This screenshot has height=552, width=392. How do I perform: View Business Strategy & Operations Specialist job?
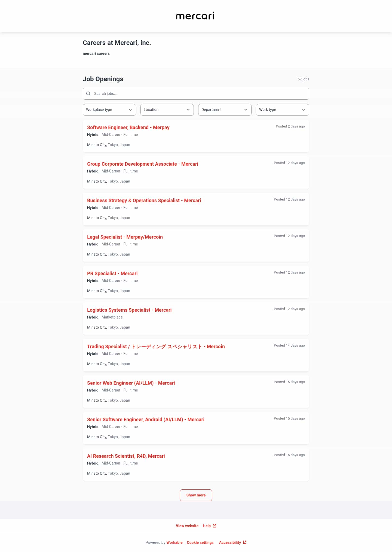(x=144, y=201)
